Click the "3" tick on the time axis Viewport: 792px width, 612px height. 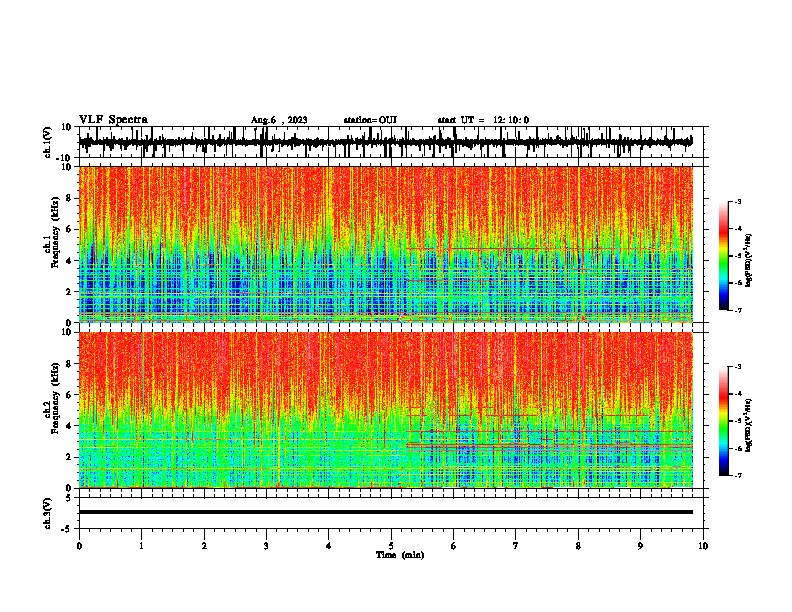click(x=266, y=546)
